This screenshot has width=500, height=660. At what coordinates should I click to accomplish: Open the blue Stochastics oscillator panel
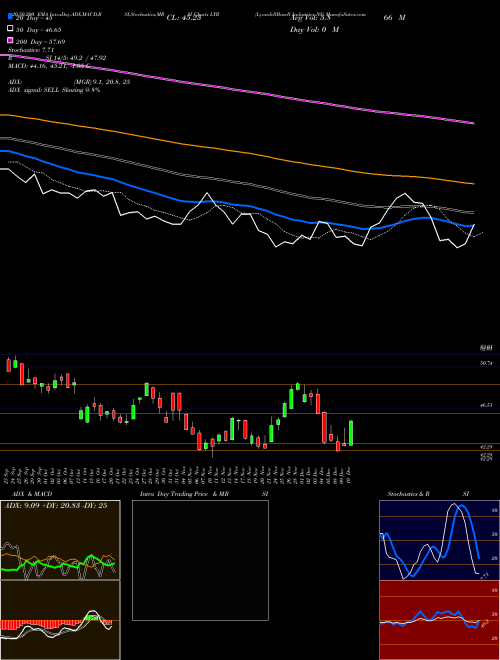click(x=439, y=540)
